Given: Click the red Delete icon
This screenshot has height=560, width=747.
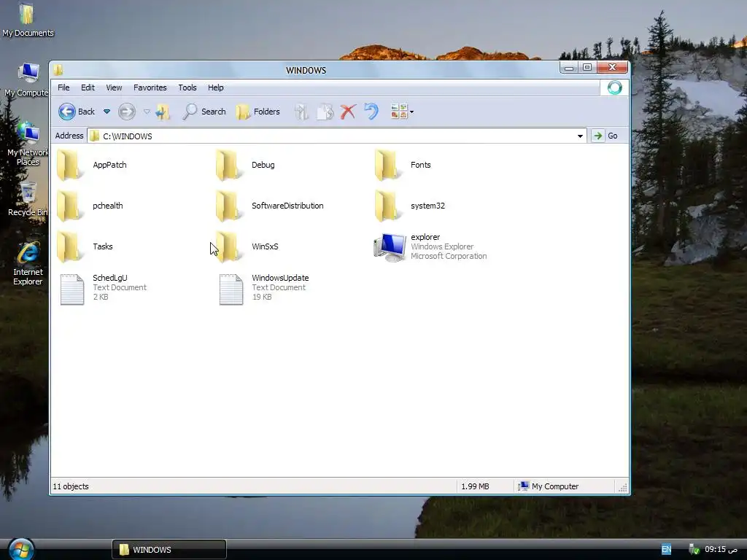Looking at the screenshot, I should tap(348, 112).
